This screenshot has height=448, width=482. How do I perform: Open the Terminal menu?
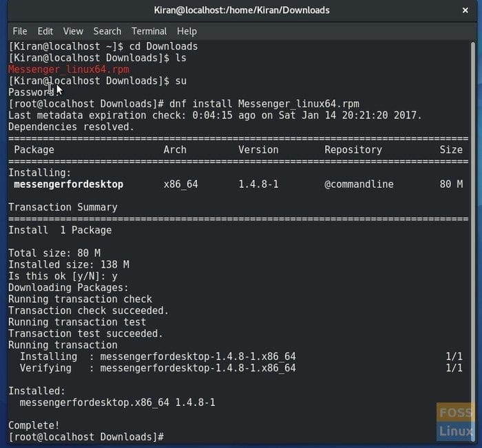coord(149,31)
